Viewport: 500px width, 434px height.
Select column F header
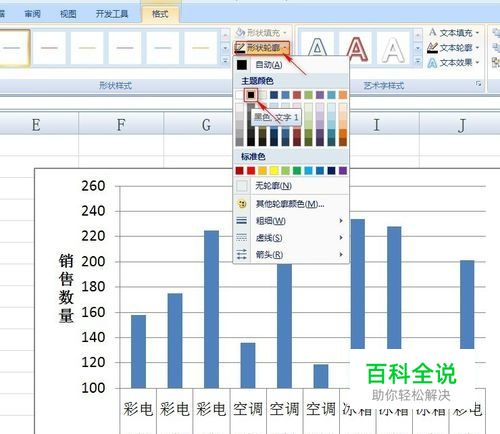pos(121,125)
